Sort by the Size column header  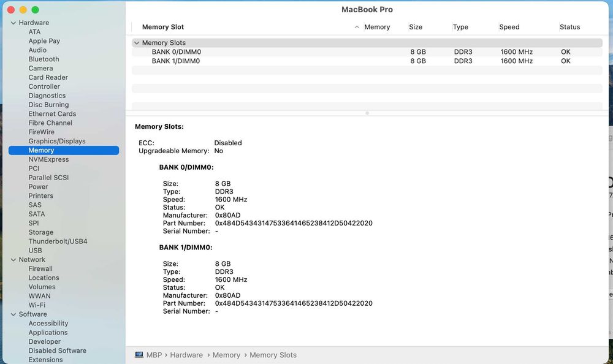(416, 27)
